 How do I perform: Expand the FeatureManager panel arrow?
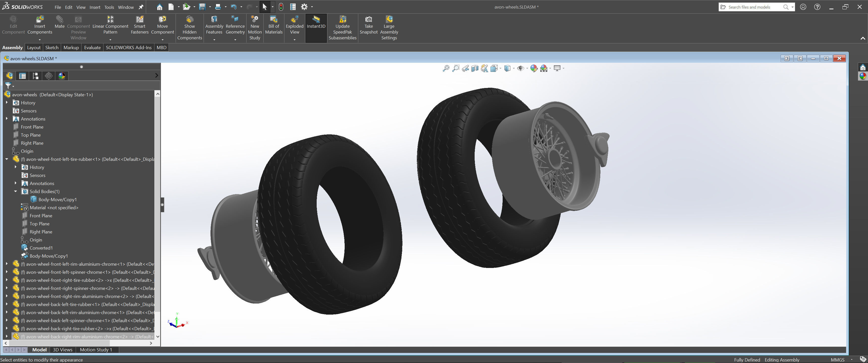pos(156,75)
